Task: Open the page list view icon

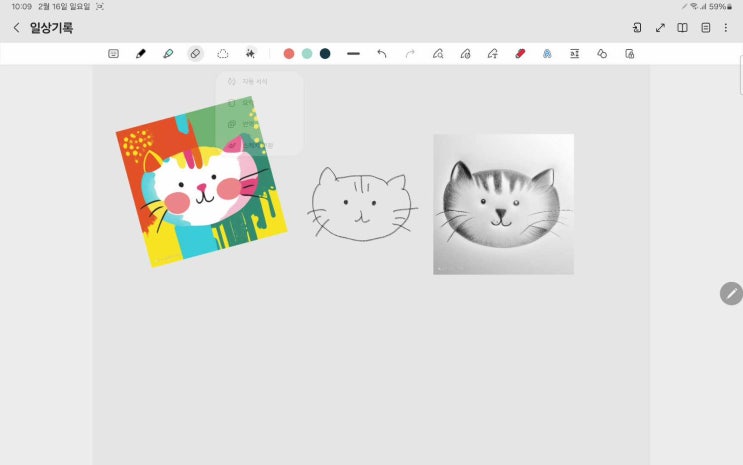Action: (705, 28)
